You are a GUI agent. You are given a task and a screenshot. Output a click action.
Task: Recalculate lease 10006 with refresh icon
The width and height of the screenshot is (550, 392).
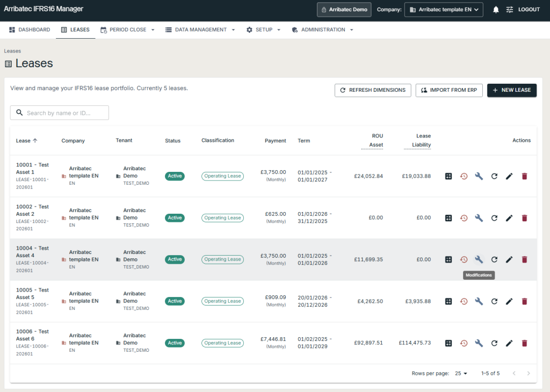(x=494, y=343)
